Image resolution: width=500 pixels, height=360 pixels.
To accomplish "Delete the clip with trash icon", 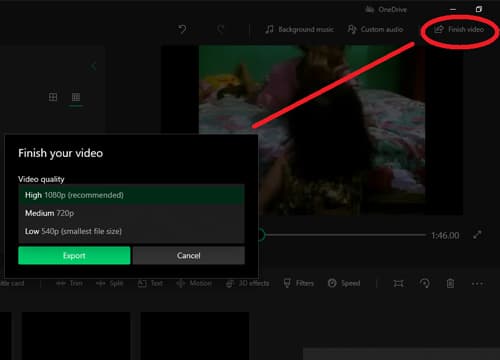I will tap(450, 283).
